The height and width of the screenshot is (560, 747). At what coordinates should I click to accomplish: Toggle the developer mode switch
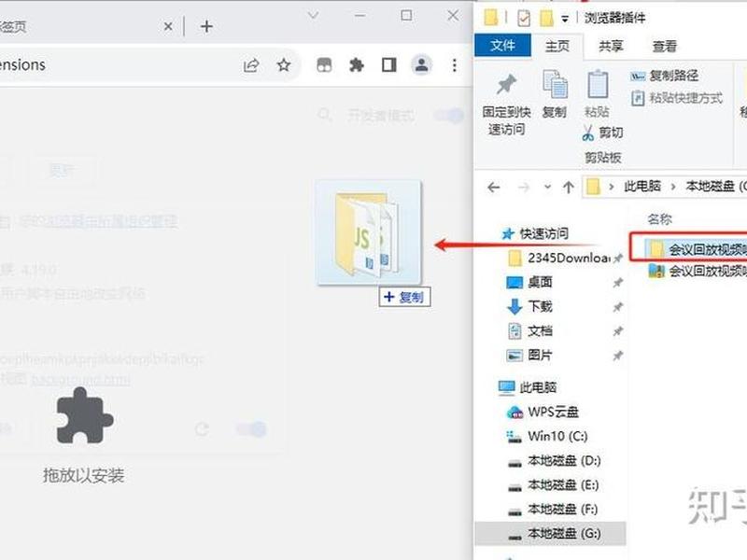449,115
